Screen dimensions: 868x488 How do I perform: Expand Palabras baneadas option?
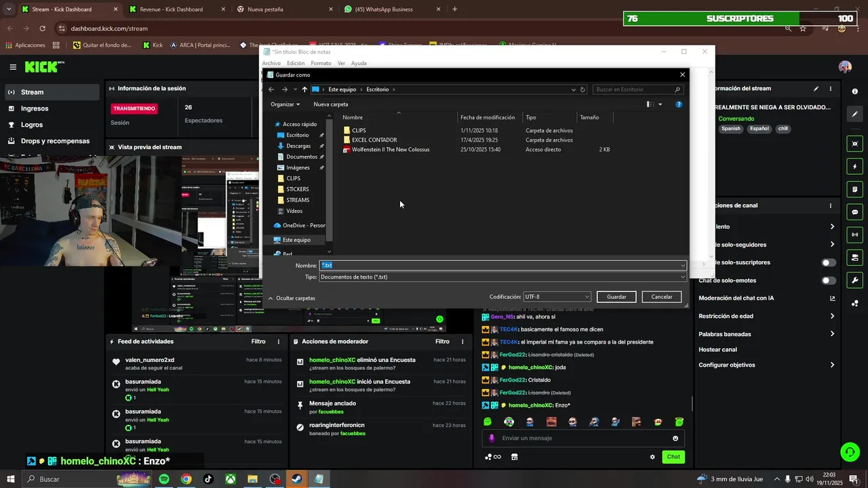click(x=766, y=334)
